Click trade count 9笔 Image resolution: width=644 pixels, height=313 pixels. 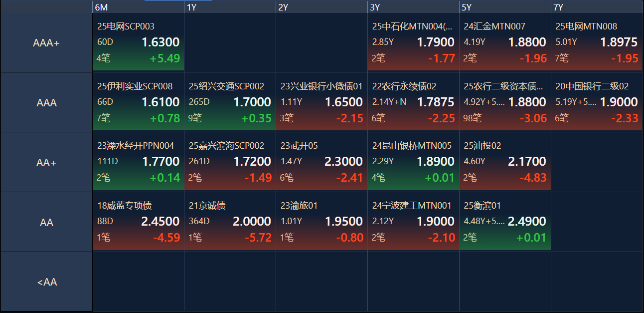[x=195, y=118]
